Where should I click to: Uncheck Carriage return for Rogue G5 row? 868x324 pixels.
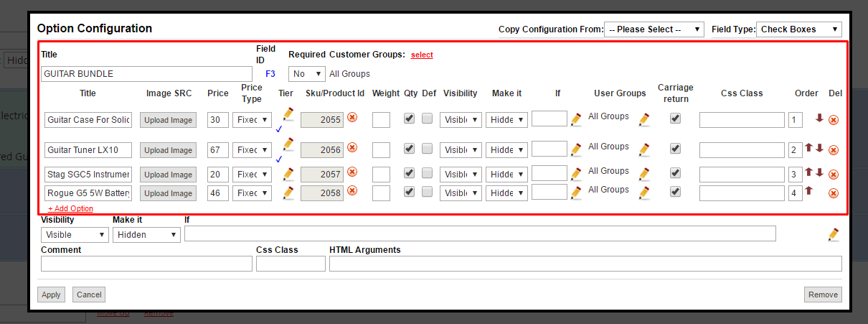[675, 192]
